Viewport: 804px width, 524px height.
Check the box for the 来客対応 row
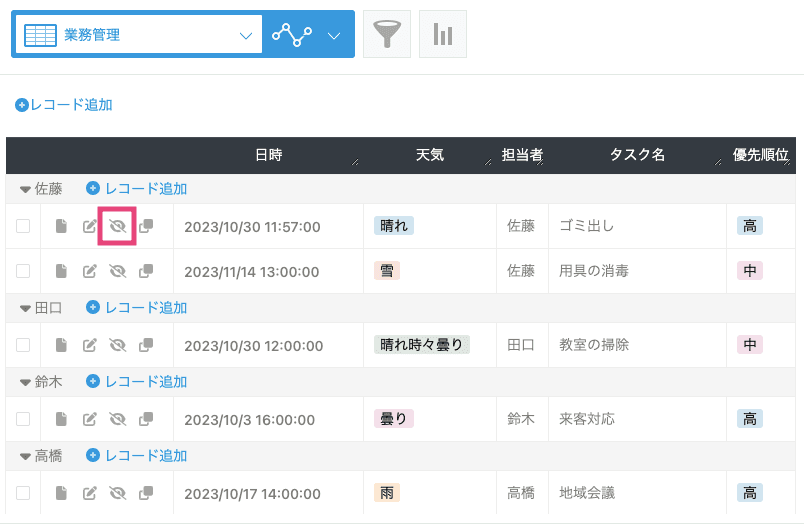[23, 419]
